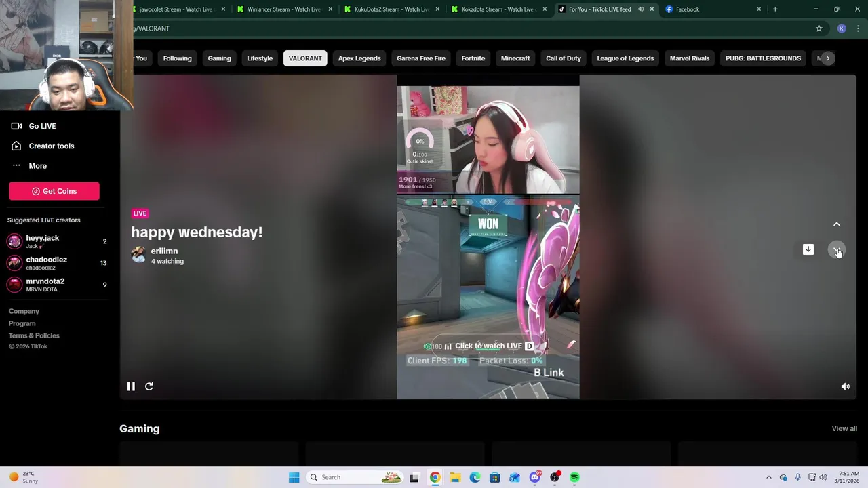Mute the stream with the speaker icon

[845, 386]
